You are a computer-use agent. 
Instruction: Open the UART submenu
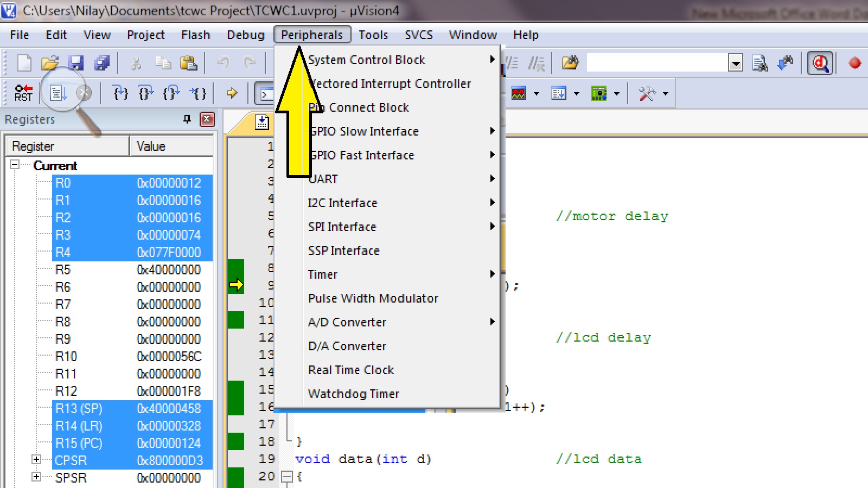coord(387,179)
